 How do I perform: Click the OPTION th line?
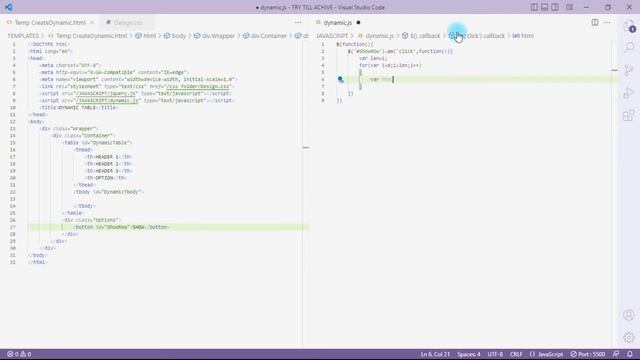[106, 178]
